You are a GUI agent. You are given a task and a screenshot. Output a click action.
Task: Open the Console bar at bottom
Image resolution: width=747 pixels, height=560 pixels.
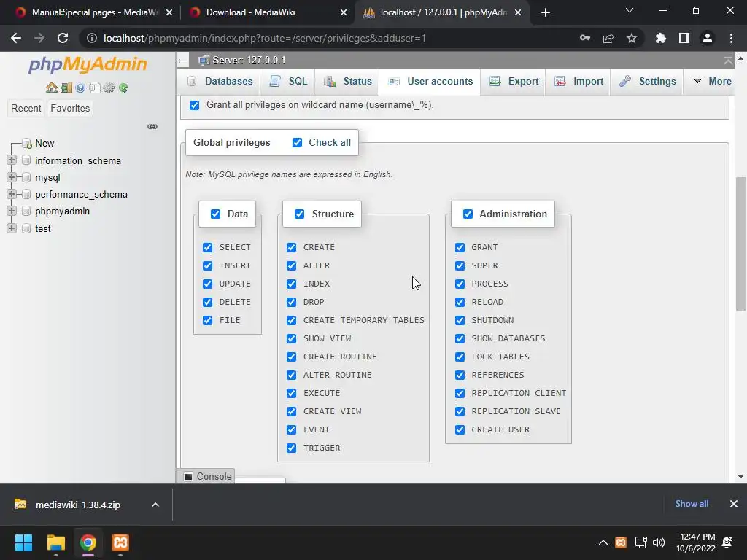pyautogui.click(x=206, y=476)
